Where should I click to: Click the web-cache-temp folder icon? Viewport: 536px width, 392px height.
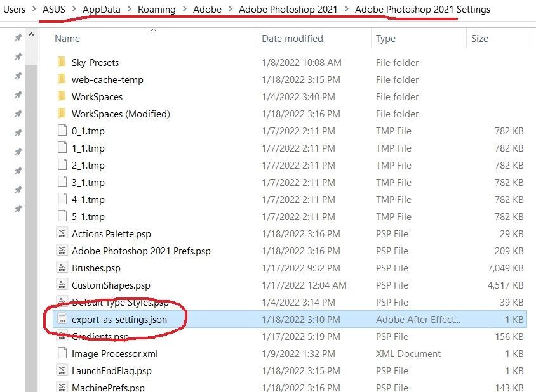(x=62, y=79)
